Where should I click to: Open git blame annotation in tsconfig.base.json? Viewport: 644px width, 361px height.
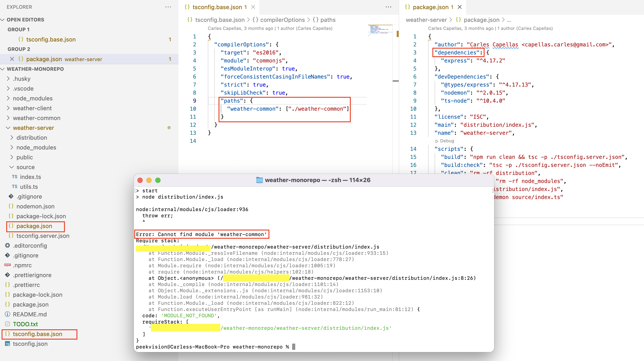(270, 28)
